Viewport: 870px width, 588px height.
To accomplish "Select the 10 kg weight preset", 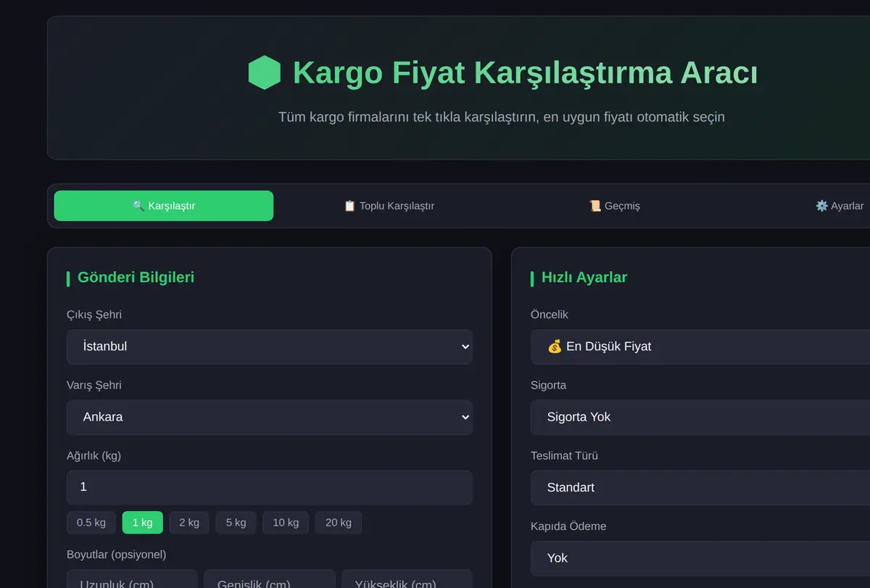I will pos(286,523).
